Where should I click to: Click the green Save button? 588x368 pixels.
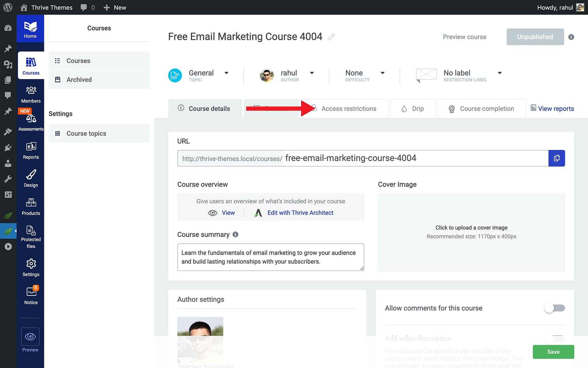click(553, 352)
